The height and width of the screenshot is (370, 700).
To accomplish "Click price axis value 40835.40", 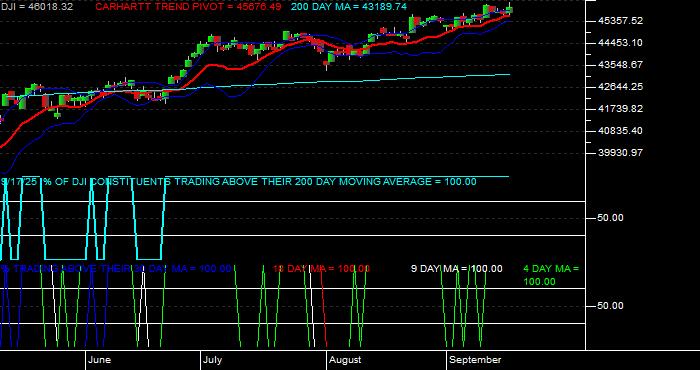I will 621,130.
